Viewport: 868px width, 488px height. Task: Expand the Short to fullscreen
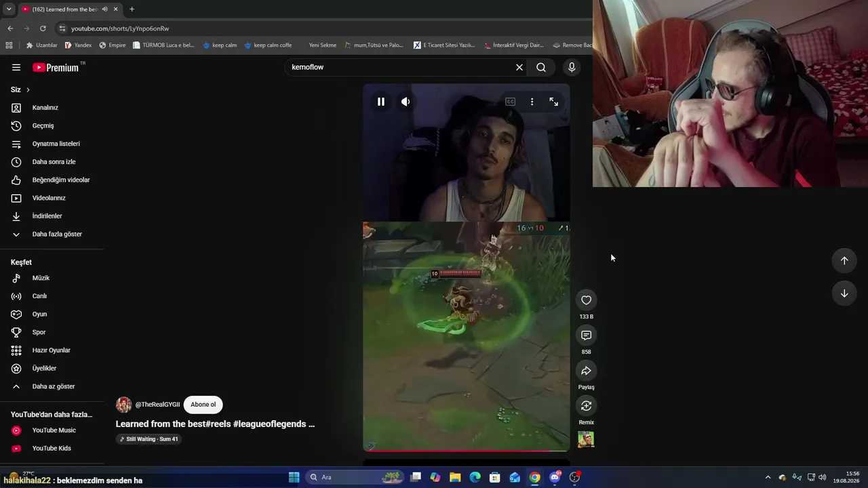click(554, 102)
